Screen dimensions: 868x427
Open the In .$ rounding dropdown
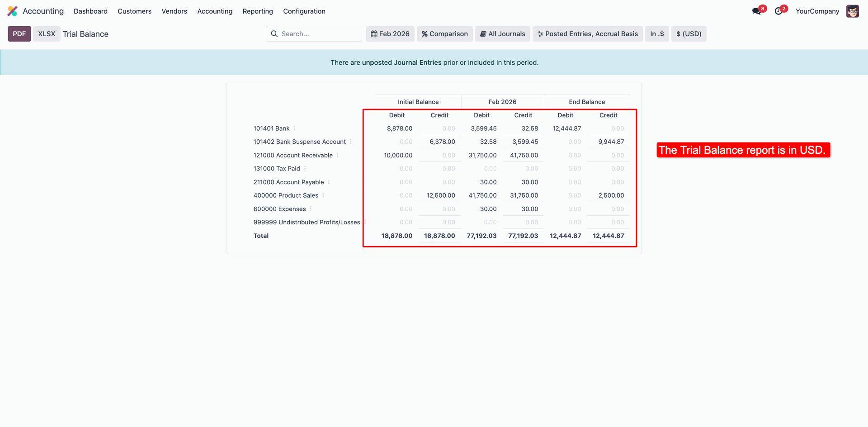click(x=657, y=34)
